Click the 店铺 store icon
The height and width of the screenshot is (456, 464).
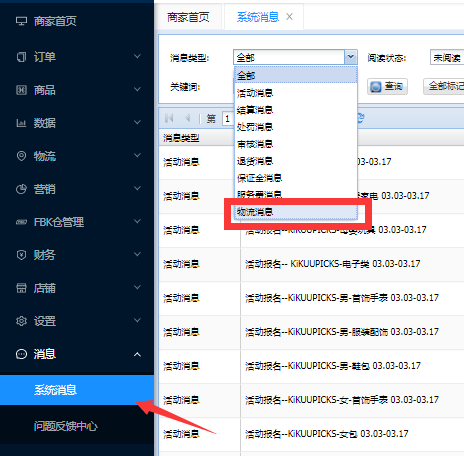[21, 288]
